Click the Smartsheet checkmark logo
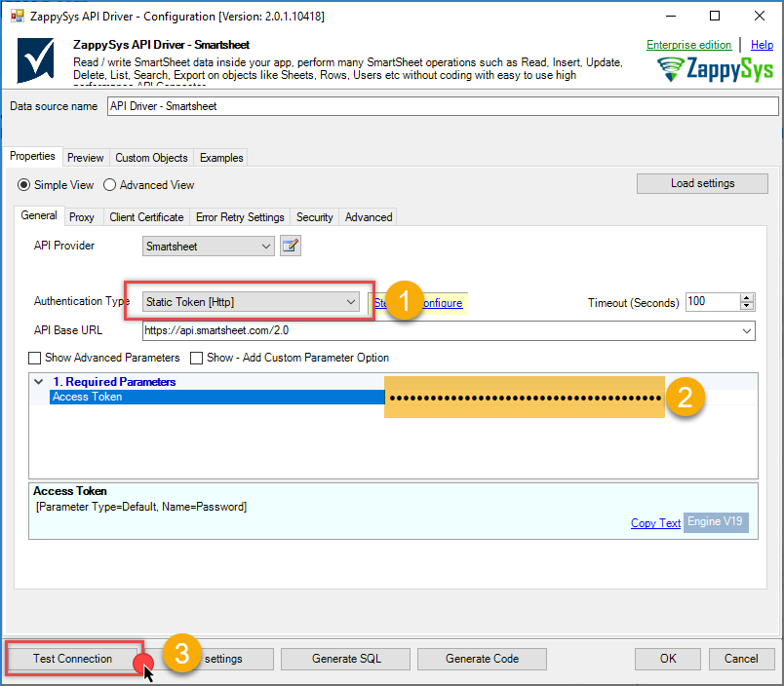Screen dimensions: 784x686 (35, 60)
